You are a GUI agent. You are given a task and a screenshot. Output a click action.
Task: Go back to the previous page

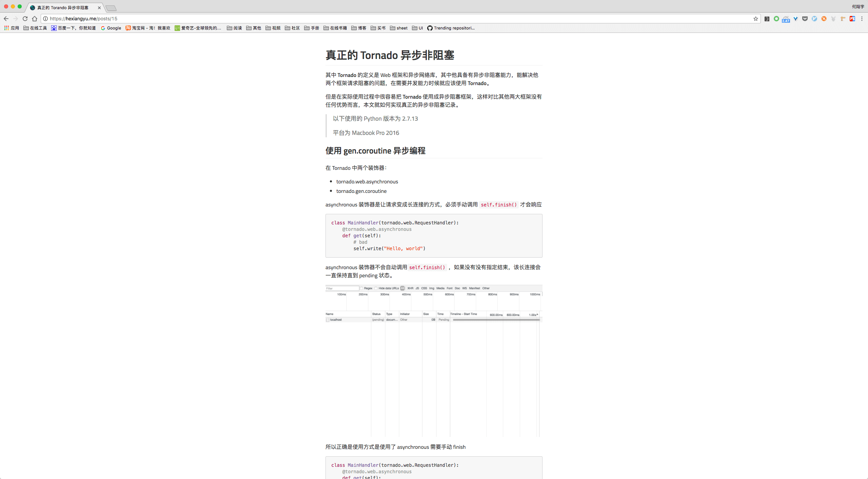click(6, 19)
